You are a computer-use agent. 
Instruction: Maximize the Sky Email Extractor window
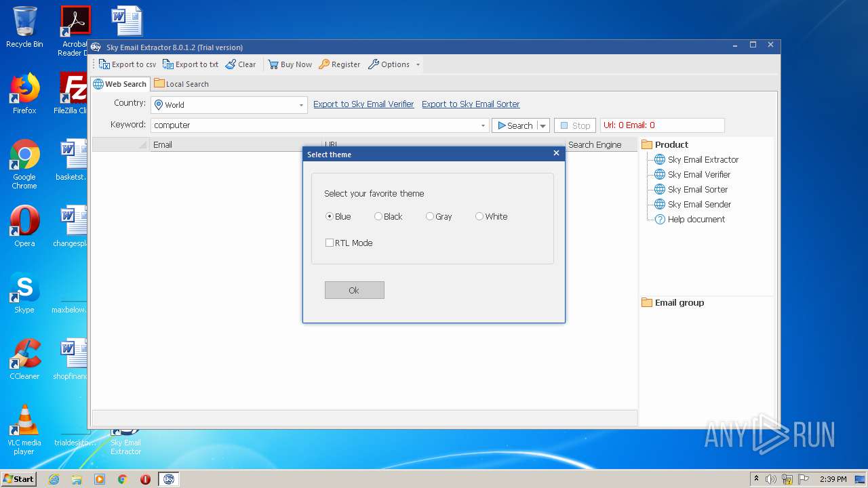click(x=753, y=45)
